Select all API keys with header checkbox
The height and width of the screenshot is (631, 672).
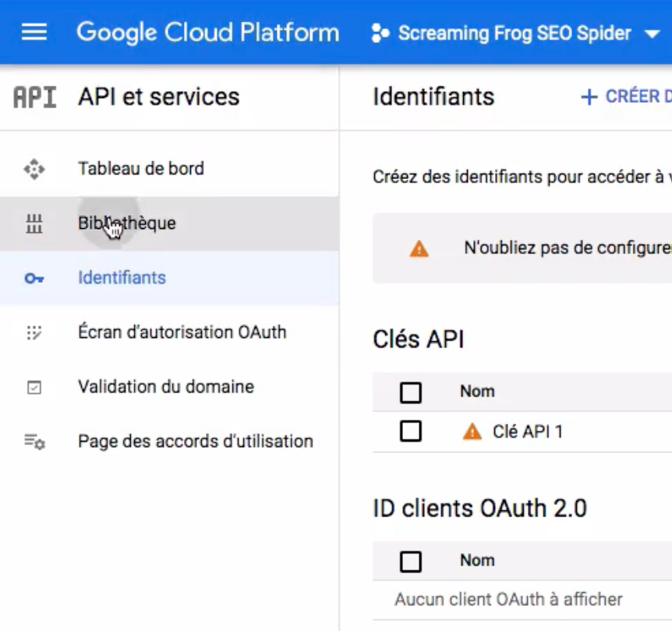click(x=411, y=393)
